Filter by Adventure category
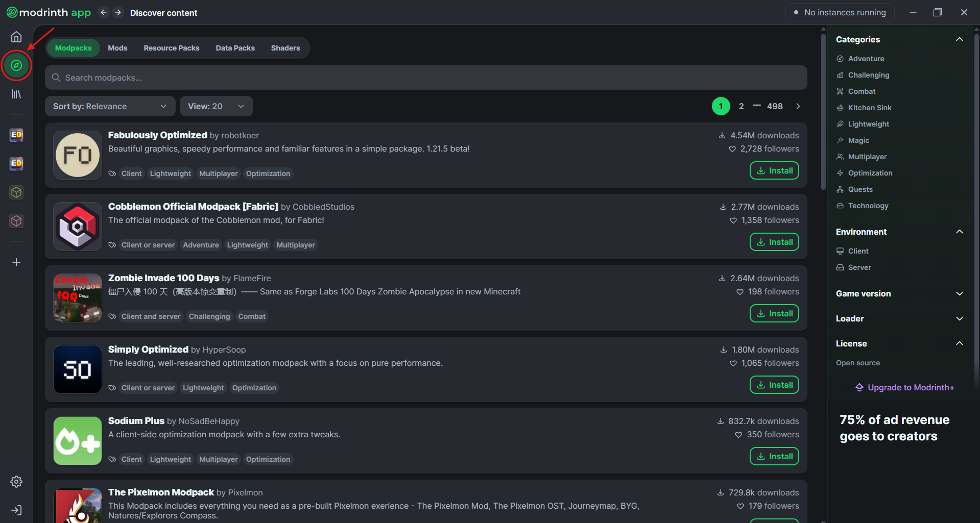 tap(861, 59)
